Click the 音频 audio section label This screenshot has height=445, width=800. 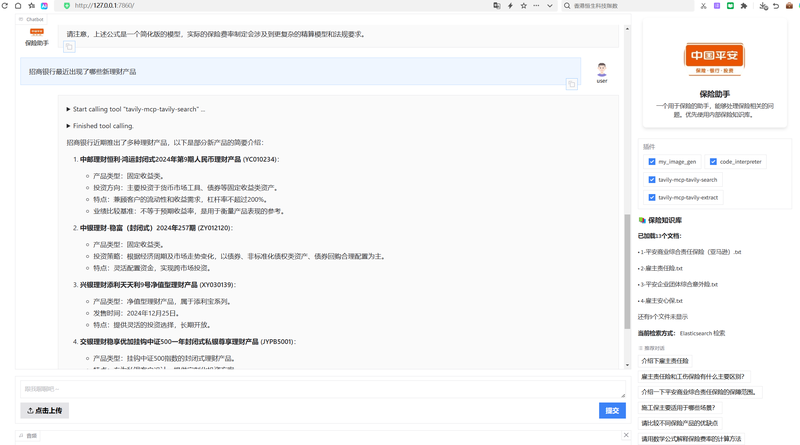29,436
